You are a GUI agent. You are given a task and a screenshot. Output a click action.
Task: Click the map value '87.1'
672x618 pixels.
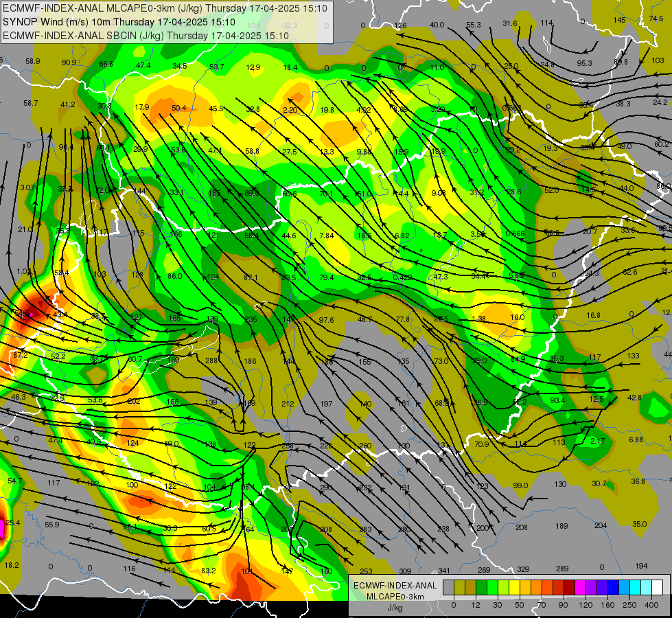click(x=251, y=277)
